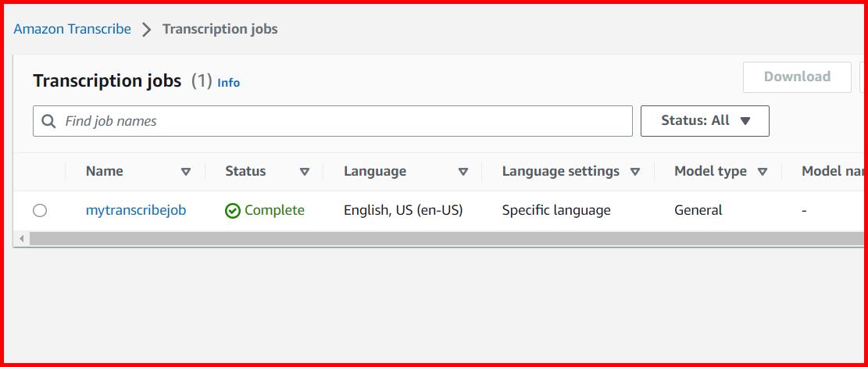Sort by the Language settings column arrow
The image size is (868, 367).
pyautogui.click(x=635, y=172)
